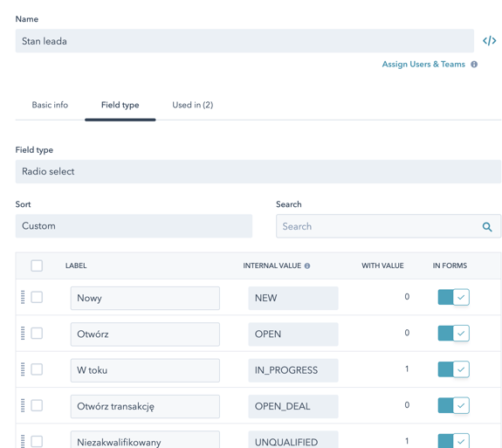Toggle In Forms switch for OPEN_DEAL
This screenshot has height=448, width=502.
(454, 405)
